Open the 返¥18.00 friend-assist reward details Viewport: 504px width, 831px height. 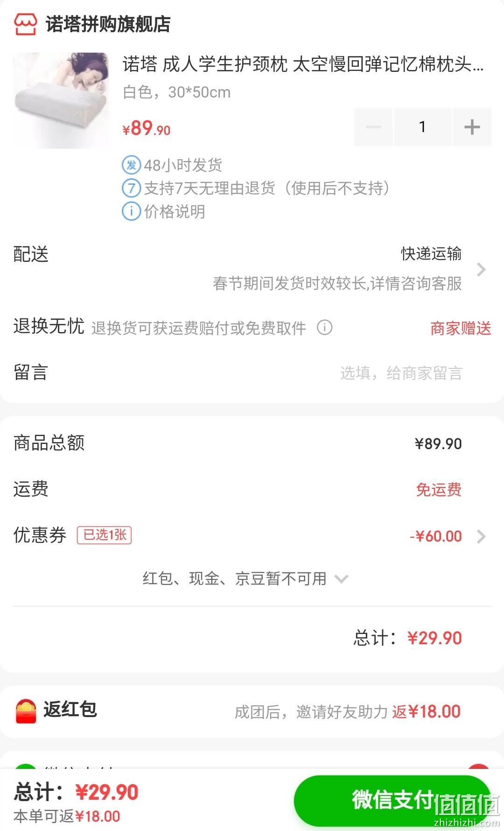click(427, 711)
